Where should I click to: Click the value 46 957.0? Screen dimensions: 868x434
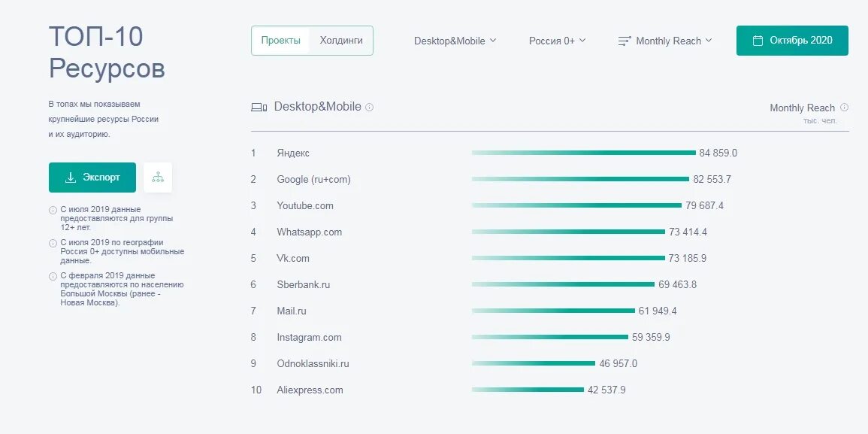[618, 363]
